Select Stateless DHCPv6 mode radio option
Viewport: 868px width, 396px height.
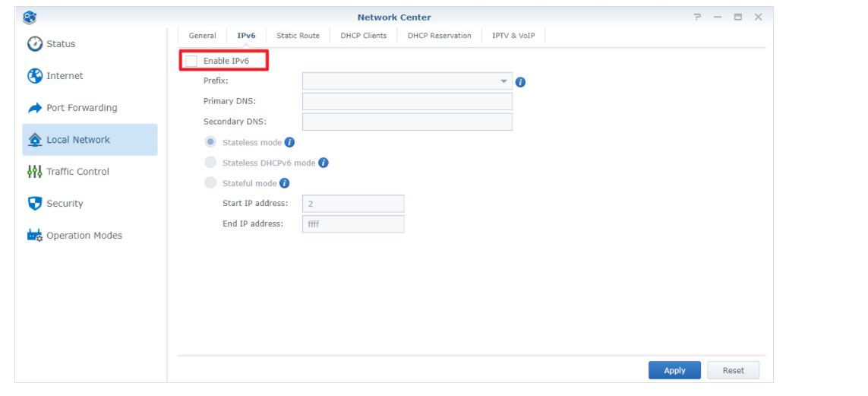coord(210,163)
